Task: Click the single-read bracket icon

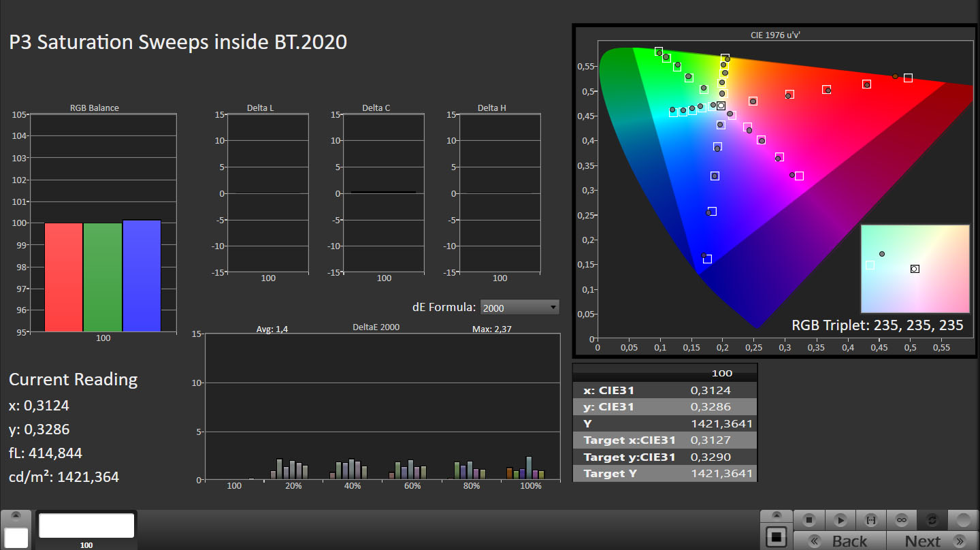Action: pyautogui.click(x=870, y=520)
